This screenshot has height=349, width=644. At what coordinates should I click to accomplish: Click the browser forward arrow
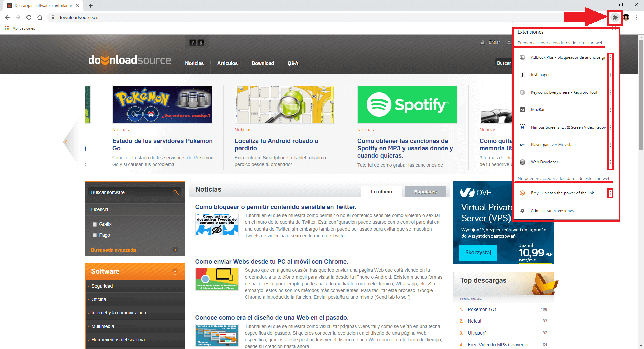tap(18, 17)
